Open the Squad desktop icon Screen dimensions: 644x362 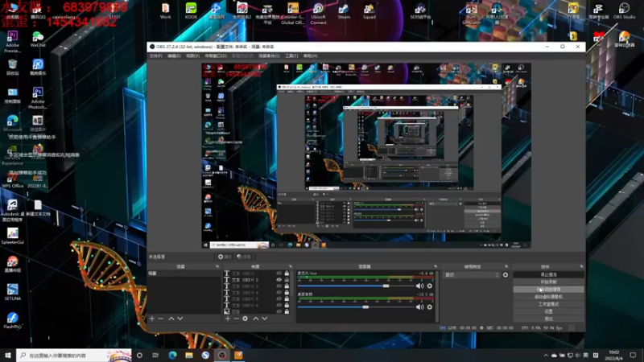tap(369, 11)
